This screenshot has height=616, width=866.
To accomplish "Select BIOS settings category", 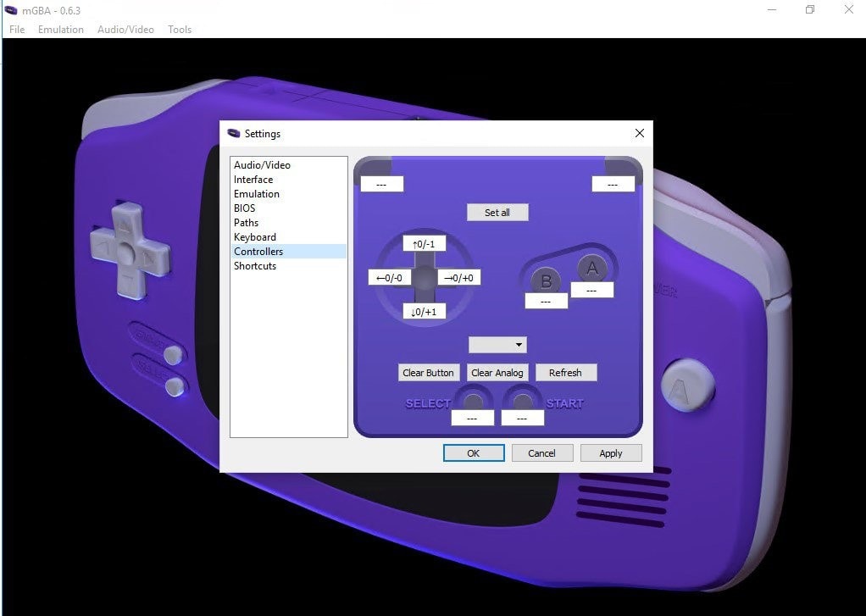I will pos(288,208).
